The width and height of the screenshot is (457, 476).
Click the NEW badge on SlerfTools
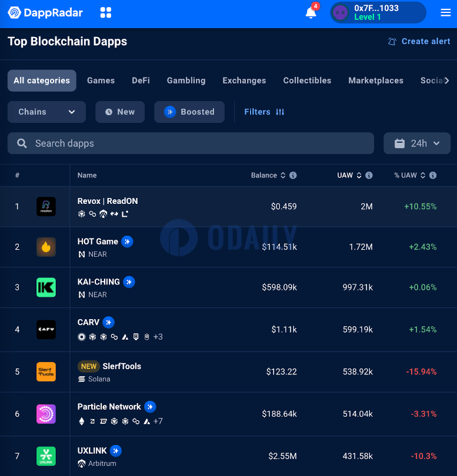tap(89, 367)
